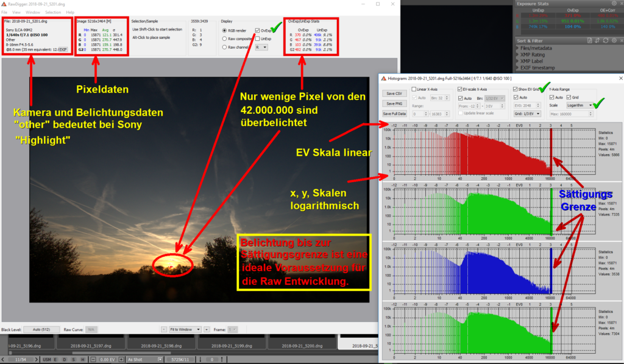Enable the Linear X-Axis checkbox
Viewport: 624px width, 364px height.
(414, 89)
